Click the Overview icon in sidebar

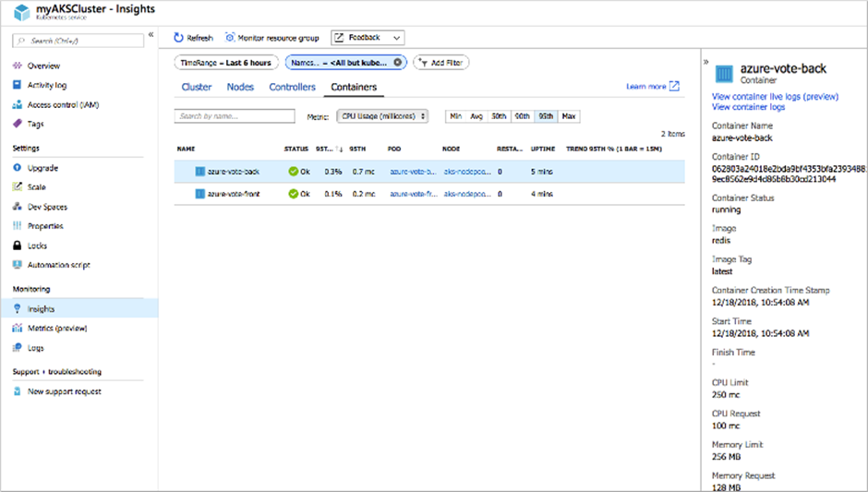[x=18, y=66]
